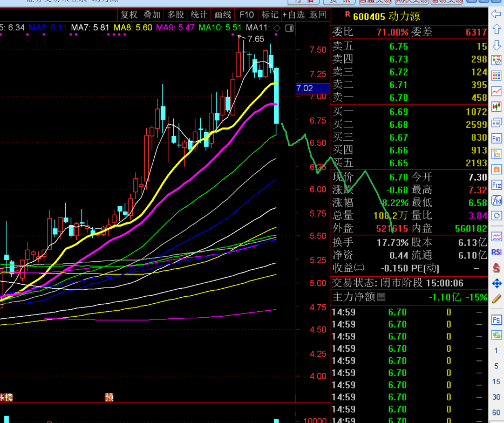Click the diamond icon after MA11 label
504x423 pixels.
276,28
